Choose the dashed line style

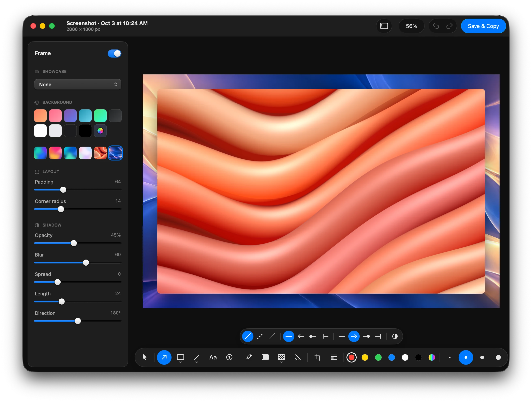[260, 336]
